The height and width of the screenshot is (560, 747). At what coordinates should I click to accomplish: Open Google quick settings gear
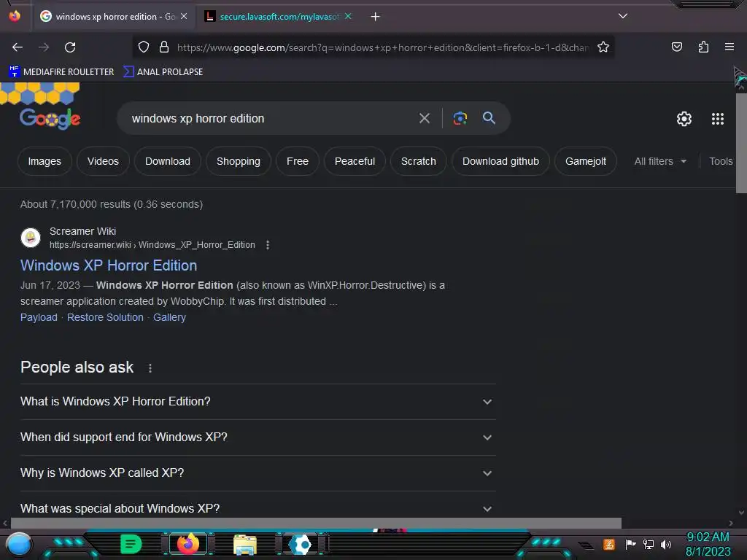pyautogui.click(x=684, y=119)
